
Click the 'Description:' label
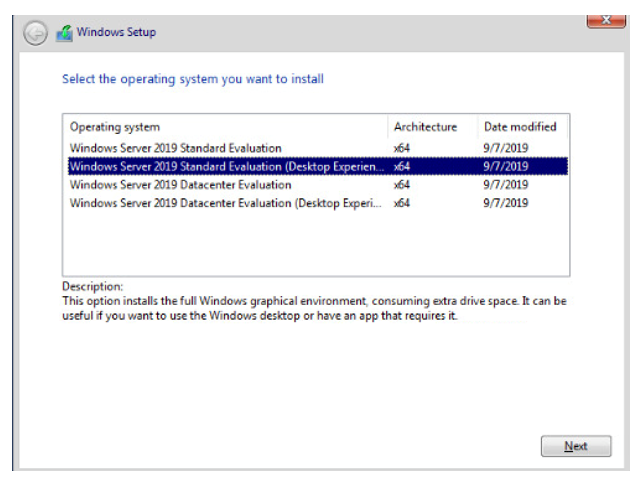click(x=92, y=286)
